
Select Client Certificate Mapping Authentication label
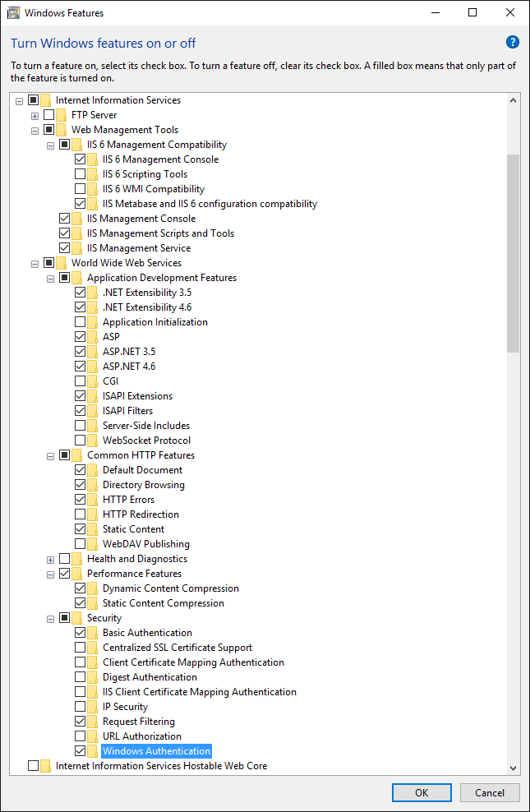click(x=194, y=662)
